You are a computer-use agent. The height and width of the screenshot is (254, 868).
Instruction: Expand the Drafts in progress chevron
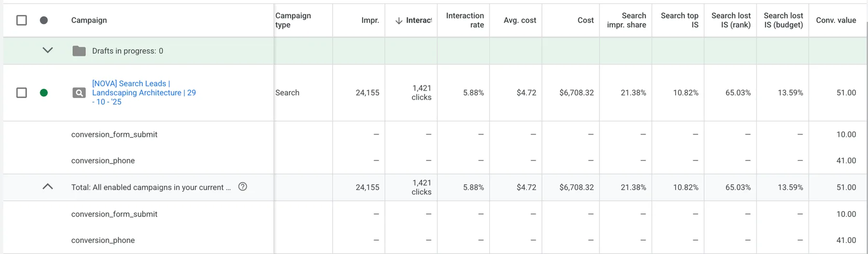(48, 50)
